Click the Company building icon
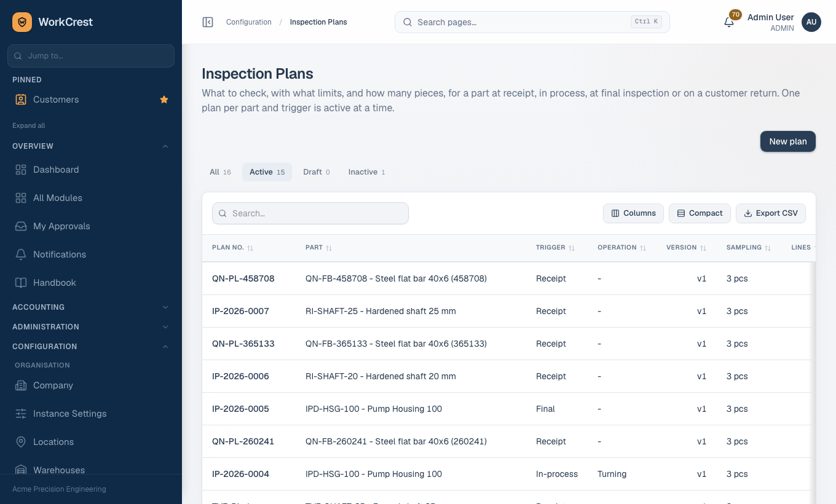 pos(21,385)
